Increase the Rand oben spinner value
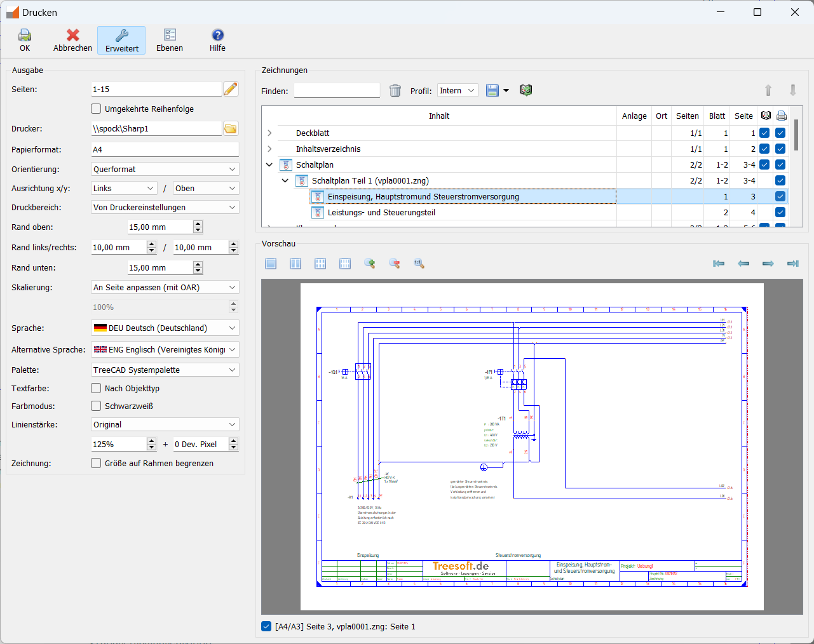Screen dimensions: 814x644 [198, 224]
